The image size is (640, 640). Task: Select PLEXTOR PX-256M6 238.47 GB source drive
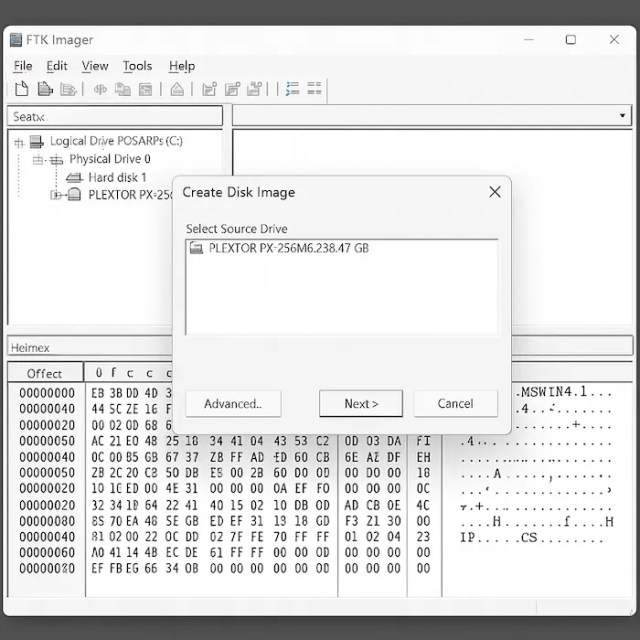(x=288, y=248)
